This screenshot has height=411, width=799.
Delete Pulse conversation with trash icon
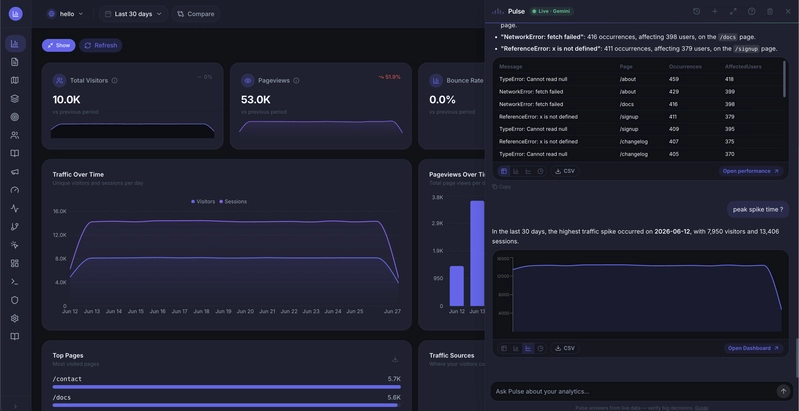click(x=770, y=11)
